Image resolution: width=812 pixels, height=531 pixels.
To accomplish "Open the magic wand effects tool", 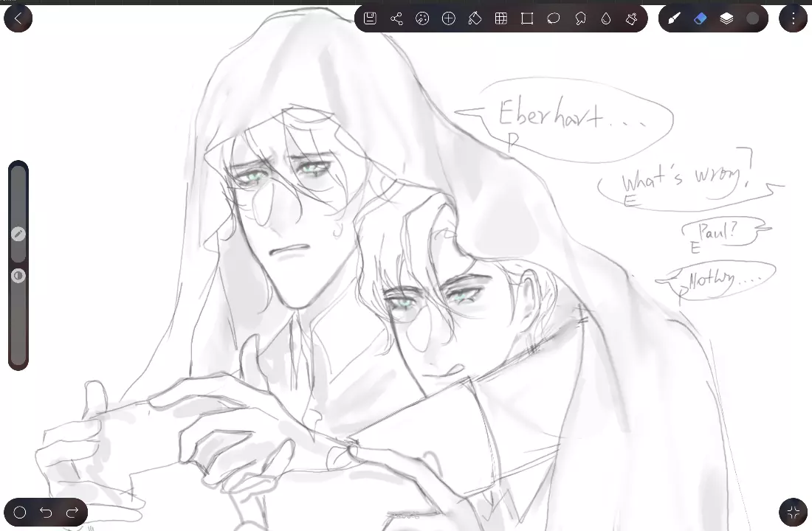I will (422, 18).
